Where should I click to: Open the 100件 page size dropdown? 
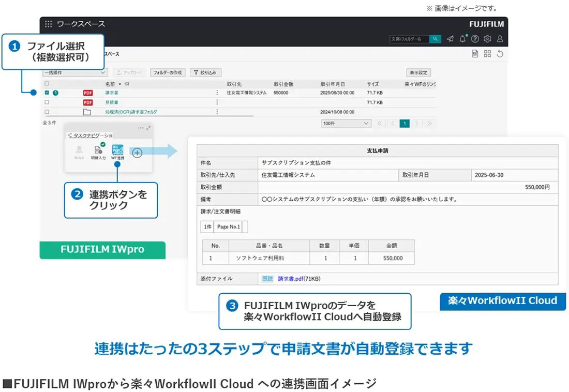pyautogui.click(x=346, y=124)
